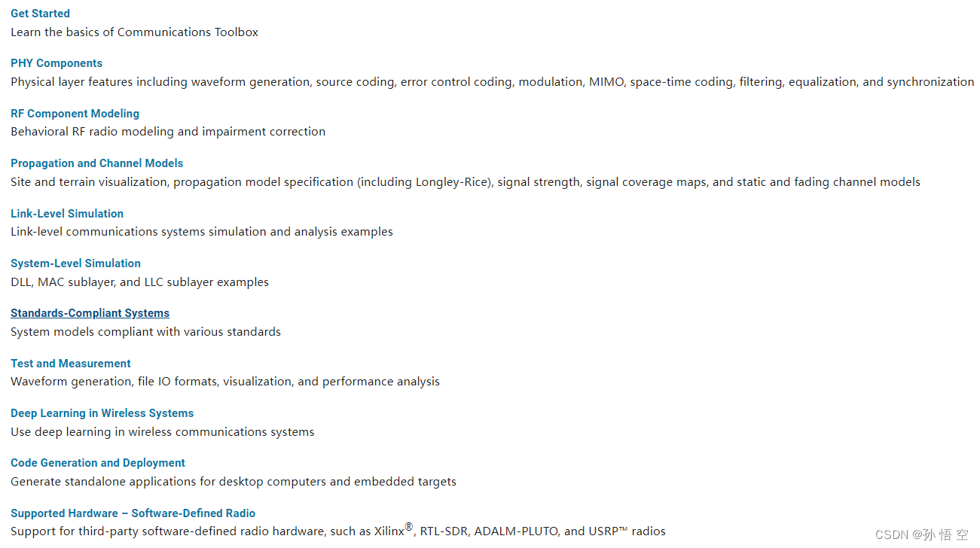Go to Deep Learning in Wireless Systems
The width and height of the screenshot is (980, 548).
click(102, 413)
